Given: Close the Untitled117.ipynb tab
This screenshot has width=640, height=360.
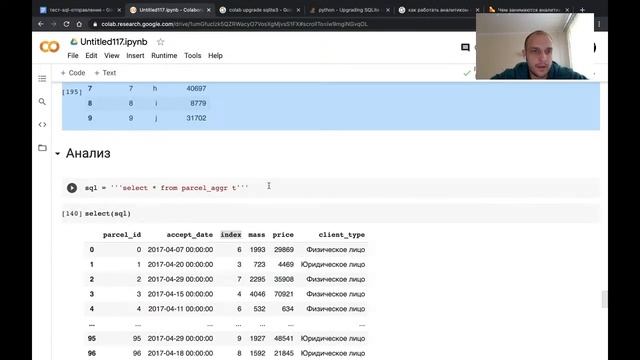Looking at the screenshot, I should pos(209,10).
